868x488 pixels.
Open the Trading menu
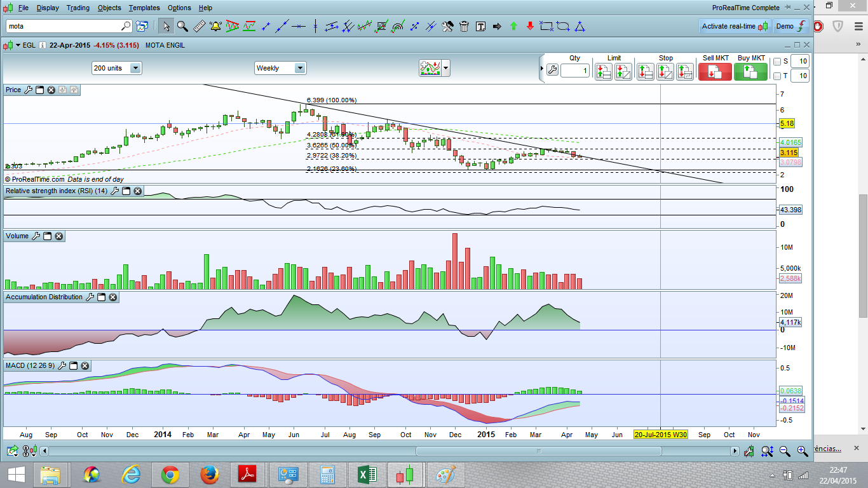click(x=78, y=8)
